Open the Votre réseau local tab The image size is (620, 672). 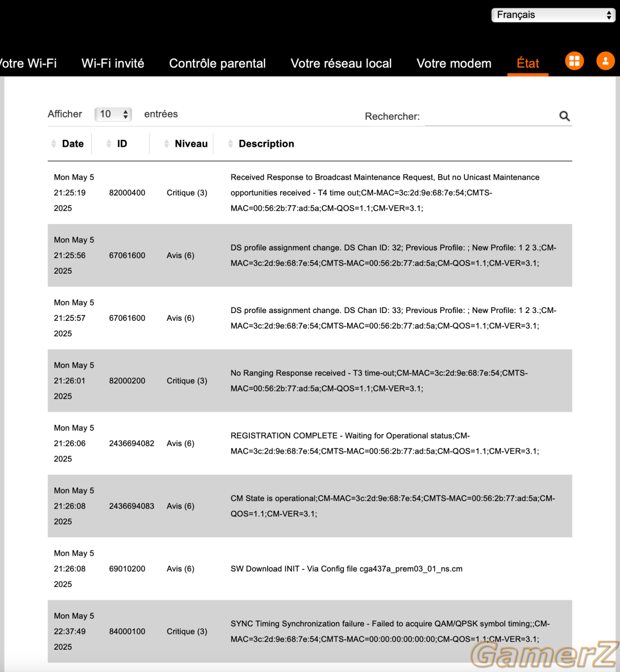pyautogui.click(x=341, y=63)
